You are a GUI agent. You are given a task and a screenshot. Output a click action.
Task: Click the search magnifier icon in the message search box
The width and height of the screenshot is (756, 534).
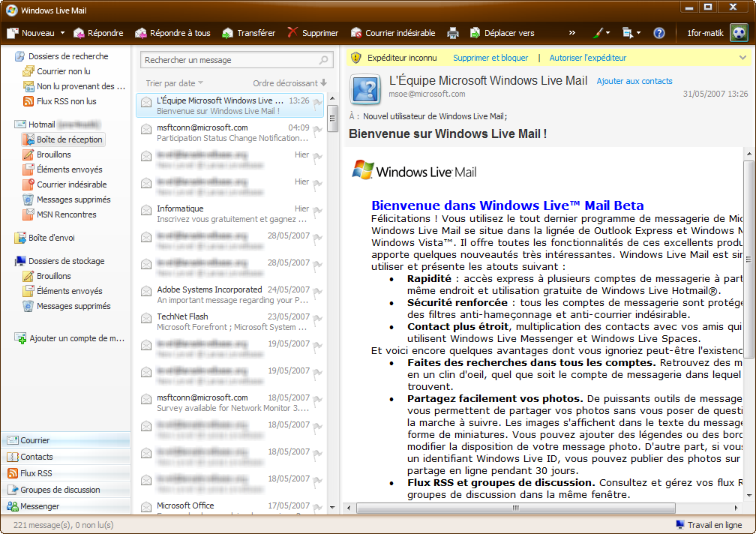(324, 60)
